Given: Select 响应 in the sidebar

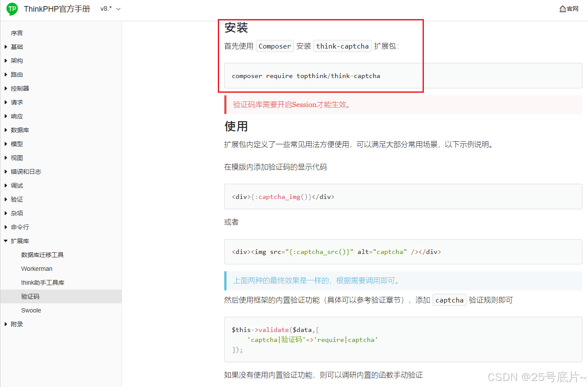Looking at the screenshot, I should click(17, 116).
